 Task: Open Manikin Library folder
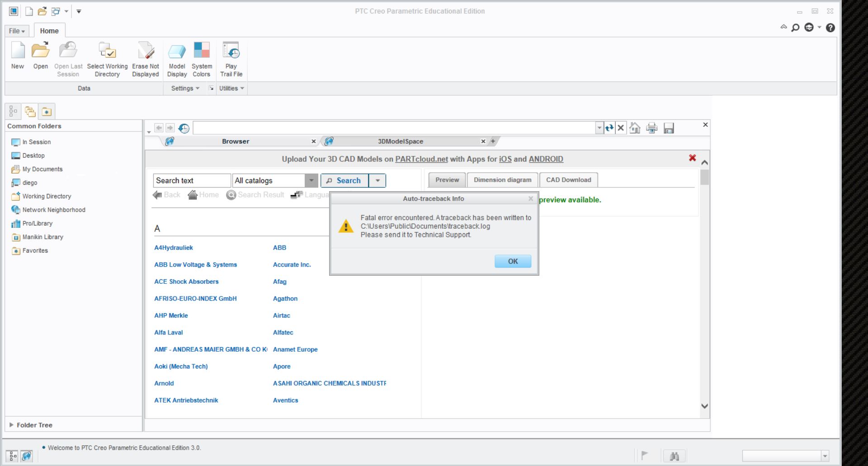point(37,237)
